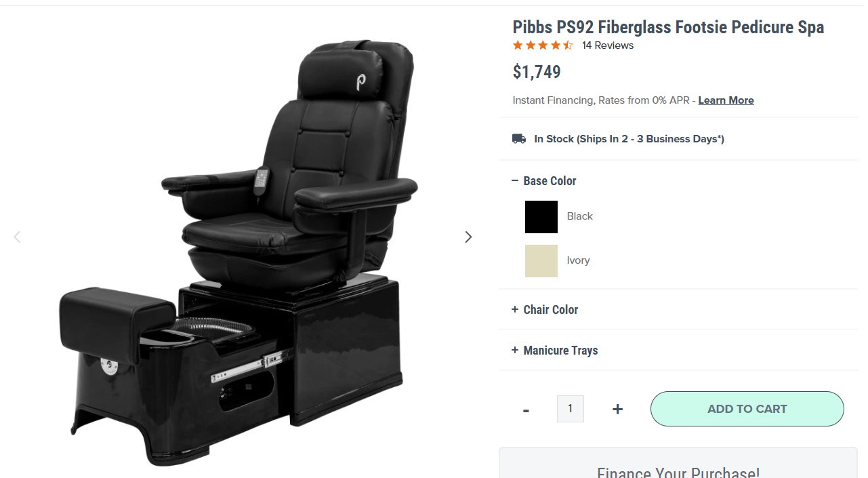The width and height of the screenshot is (868, 478).
Task: Open the Learn More financing link
Action: click(726, 100)
